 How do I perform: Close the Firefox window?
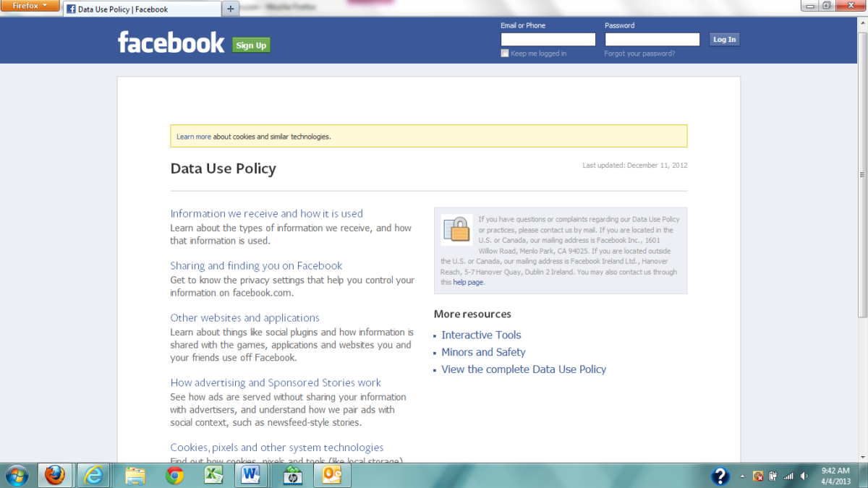(850, 6)
